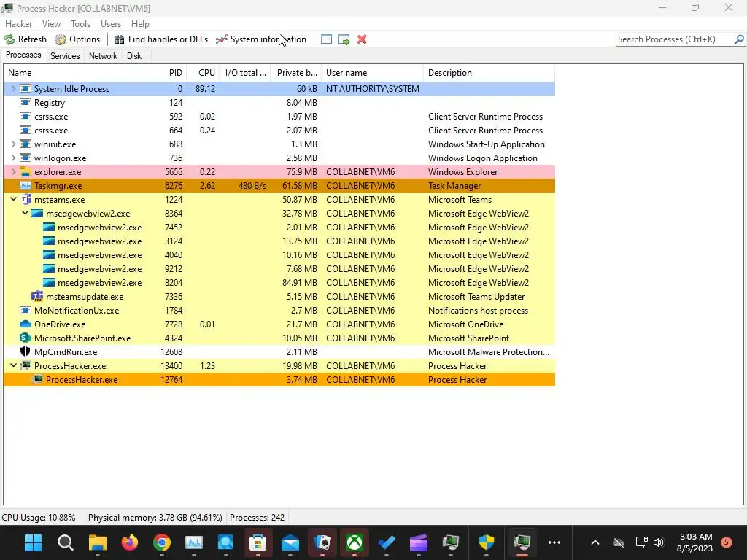Open Windows Security shield on the taskbar
747x560 pixels.
click(x=487, y=542)
